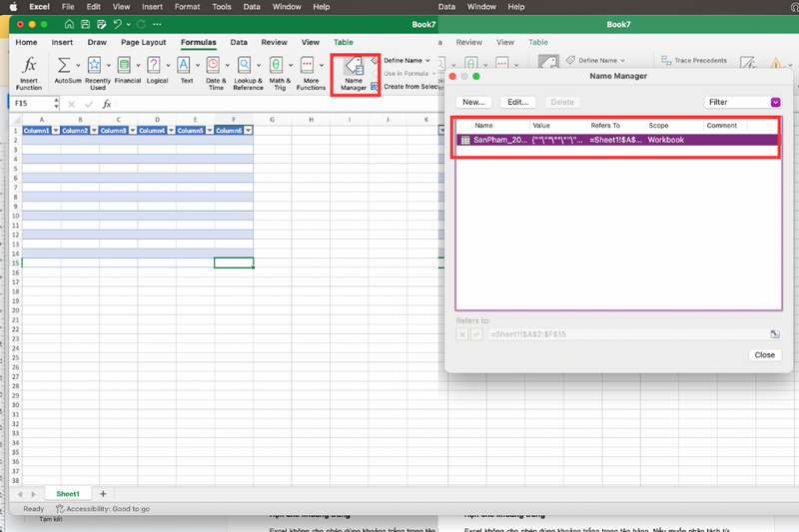Open the Format menu in menu bar

(187, 7)
